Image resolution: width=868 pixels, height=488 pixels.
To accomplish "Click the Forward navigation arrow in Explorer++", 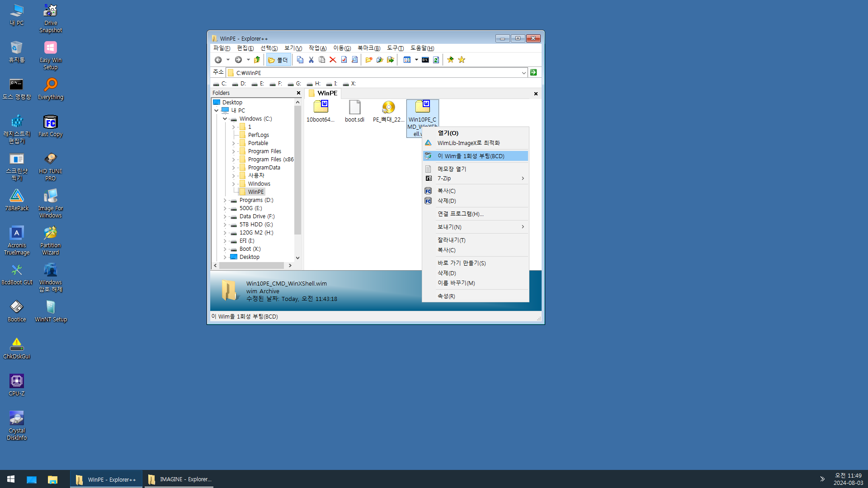I will coord(238,60).
